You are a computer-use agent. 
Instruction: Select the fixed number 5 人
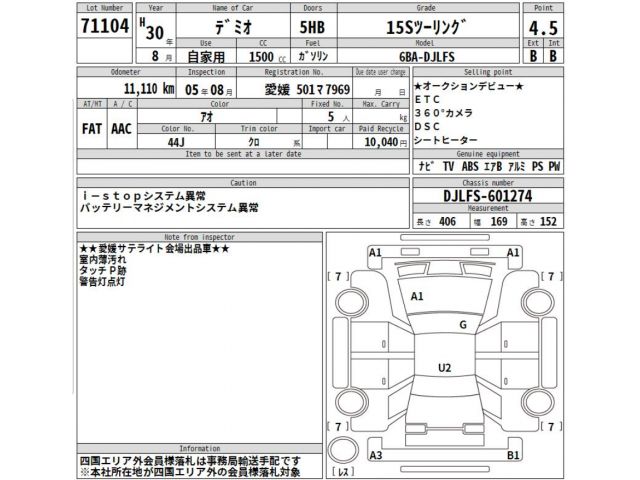tap(338, 117)
